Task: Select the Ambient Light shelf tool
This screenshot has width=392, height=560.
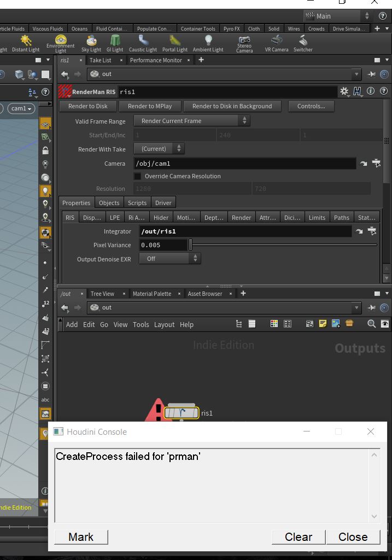Action: [208, 44]
